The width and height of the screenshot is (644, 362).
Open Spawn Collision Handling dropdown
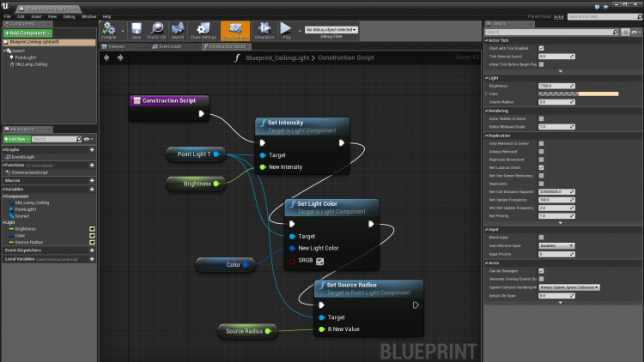569,287
